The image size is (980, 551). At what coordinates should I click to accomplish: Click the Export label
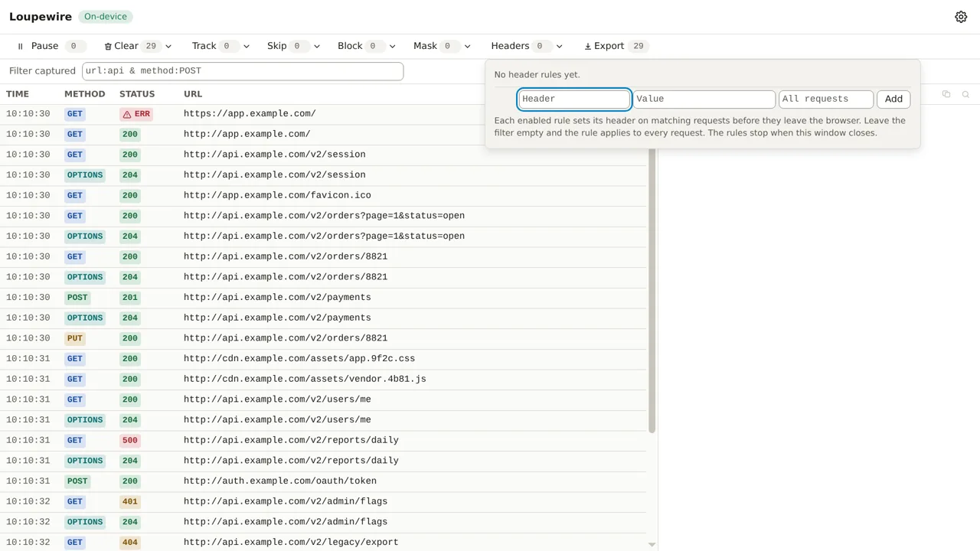(x=609, y=46)
